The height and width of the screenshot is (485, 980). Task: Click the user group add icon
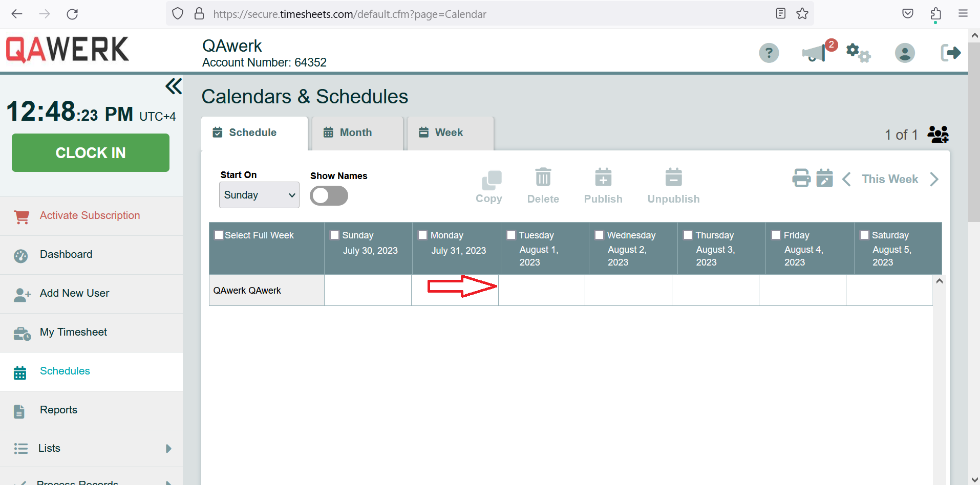[x=938, y=135]
